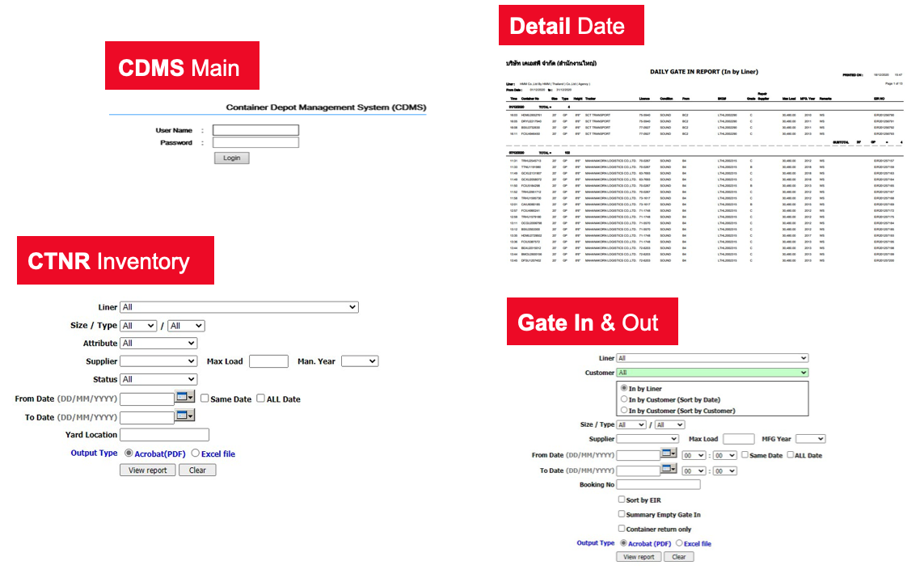Click Clear button in CTNR Inventory
The width and height of the screenshot is (924, 578).
click(x=197, y=470)
